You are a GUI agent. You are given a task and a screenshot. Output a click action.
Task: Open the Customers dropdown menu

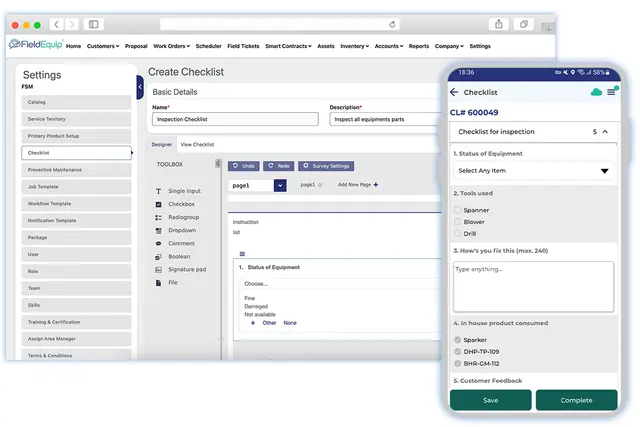click(x=103, y=46)
